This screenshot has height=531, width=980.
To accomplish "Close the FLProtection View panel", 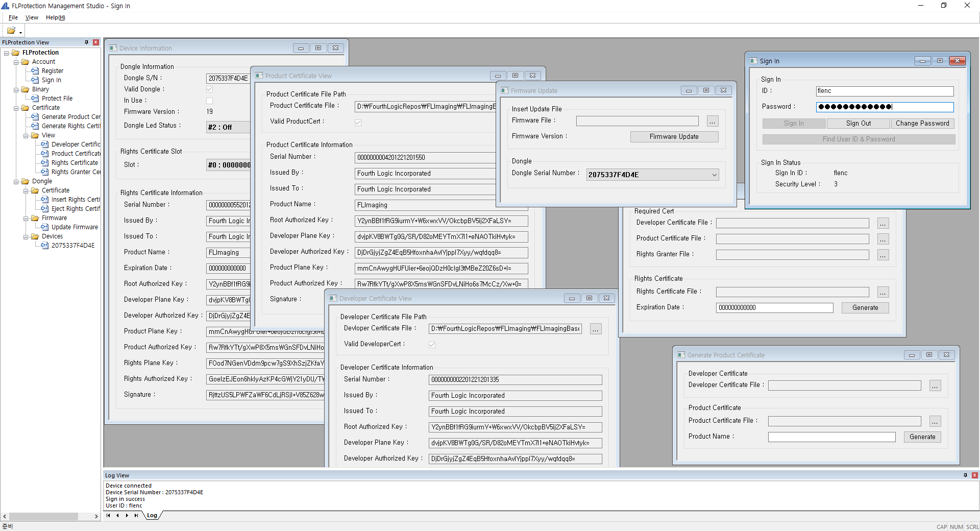I will click(96, 42).
